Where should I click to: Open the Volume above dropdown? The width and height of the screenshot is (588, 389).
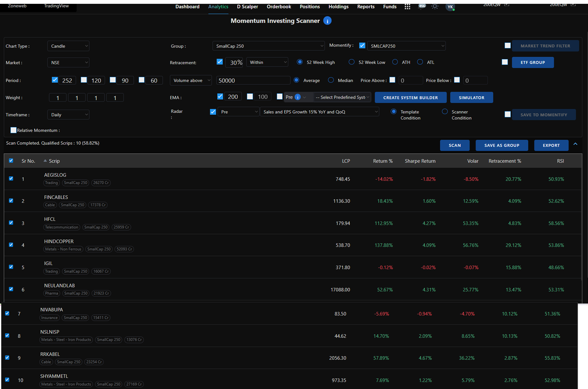[x=191, y=80]
